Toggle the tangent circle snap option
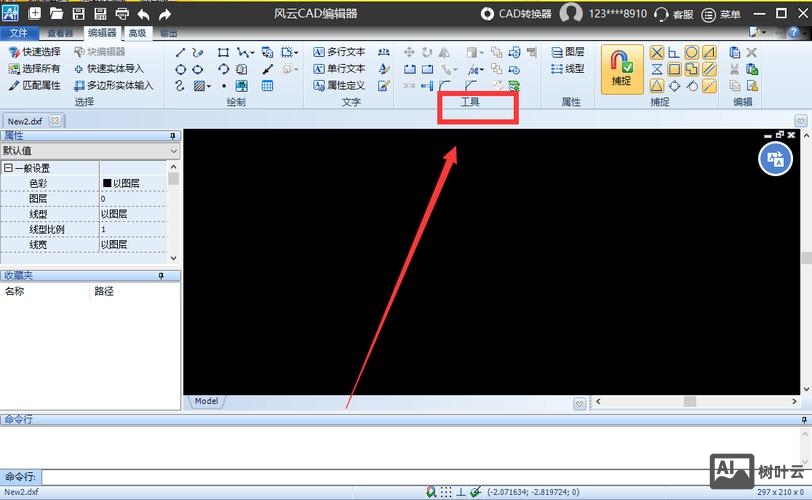The image size is (812, 500). coord(692,86)
